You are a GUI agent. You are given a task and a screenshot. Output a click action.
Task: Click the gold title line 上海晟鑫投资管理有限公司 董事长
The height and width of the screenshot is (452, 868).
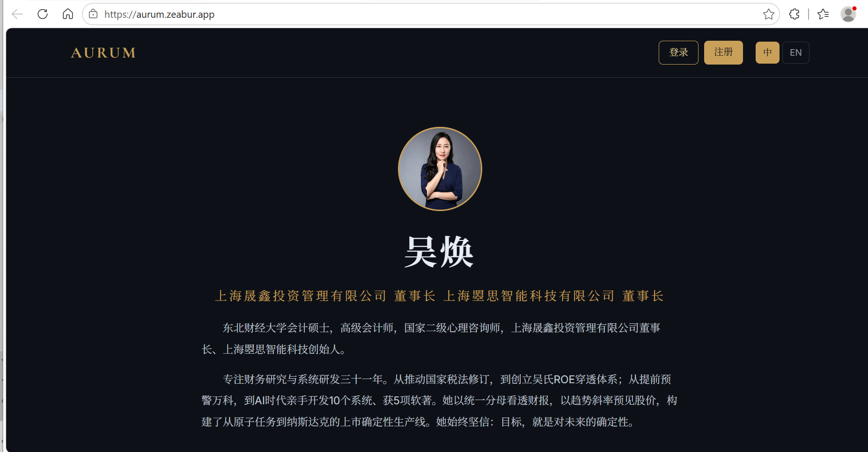pos(325,296)
